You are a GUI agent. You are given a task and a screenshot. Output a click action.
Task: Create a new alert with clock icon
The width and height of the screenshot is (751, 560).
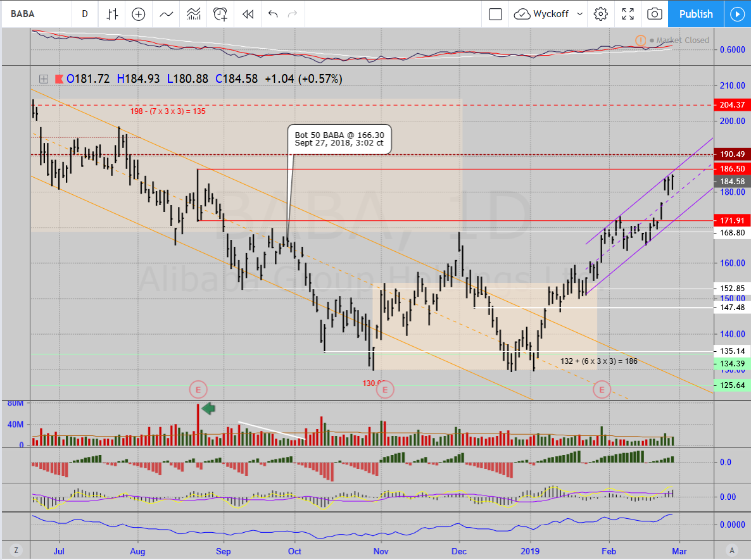point(220,14)
